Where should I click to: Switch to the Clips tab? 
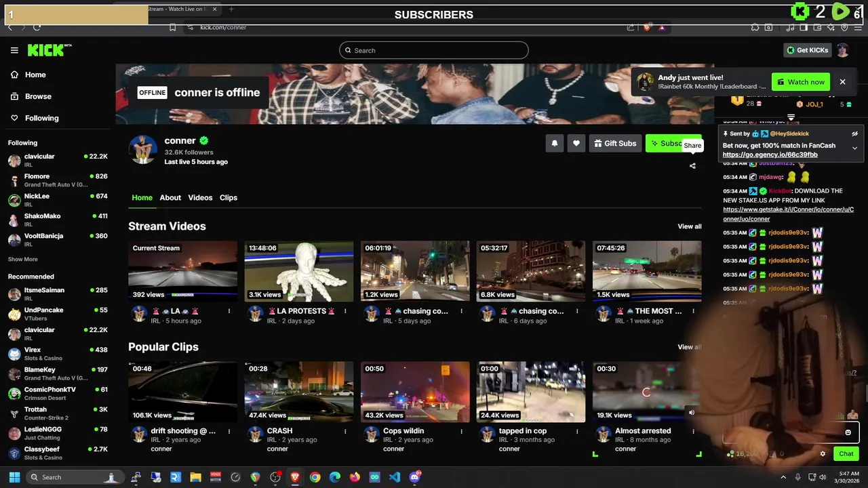[229, 197]
